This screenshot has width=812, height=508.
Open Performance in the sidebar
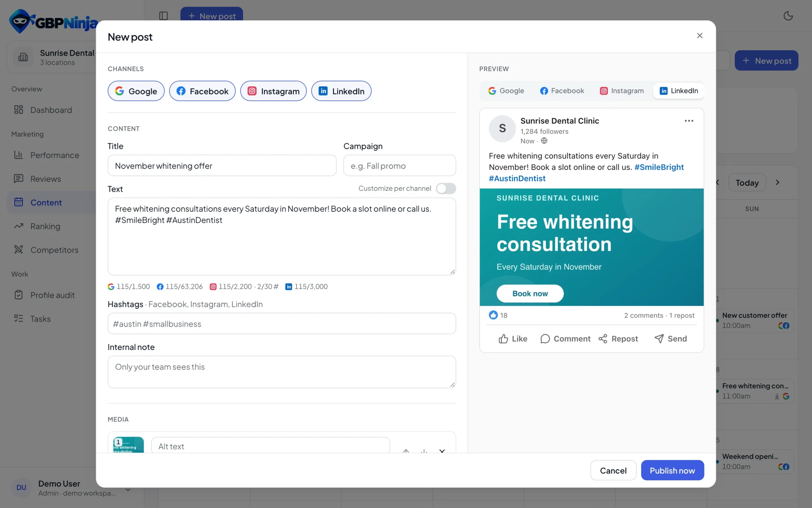51,155
